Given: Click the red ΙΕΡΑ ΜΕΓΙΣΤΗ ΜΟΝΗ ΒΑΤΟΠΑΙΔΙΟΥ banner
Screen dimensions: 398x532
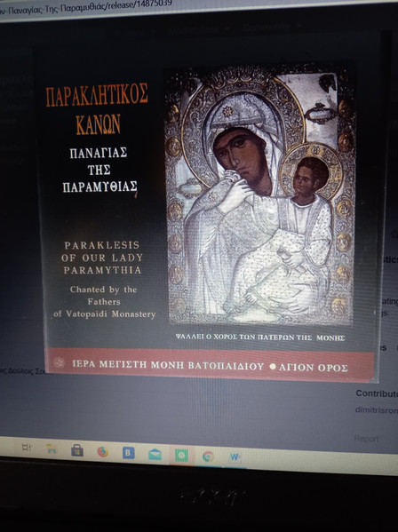Looking at the screenshot, I should point(210,365).
